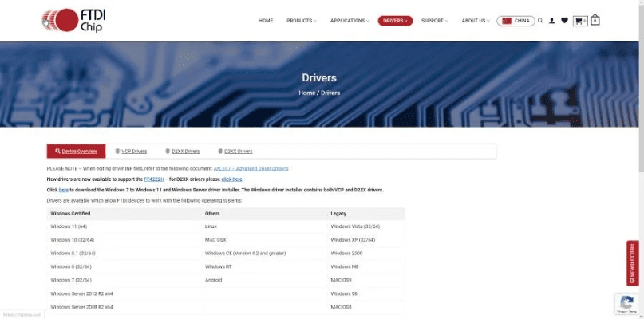Click the FTDI Chip logo
The height and width of the screenshot is (319, 644).
tap(75, 20)
